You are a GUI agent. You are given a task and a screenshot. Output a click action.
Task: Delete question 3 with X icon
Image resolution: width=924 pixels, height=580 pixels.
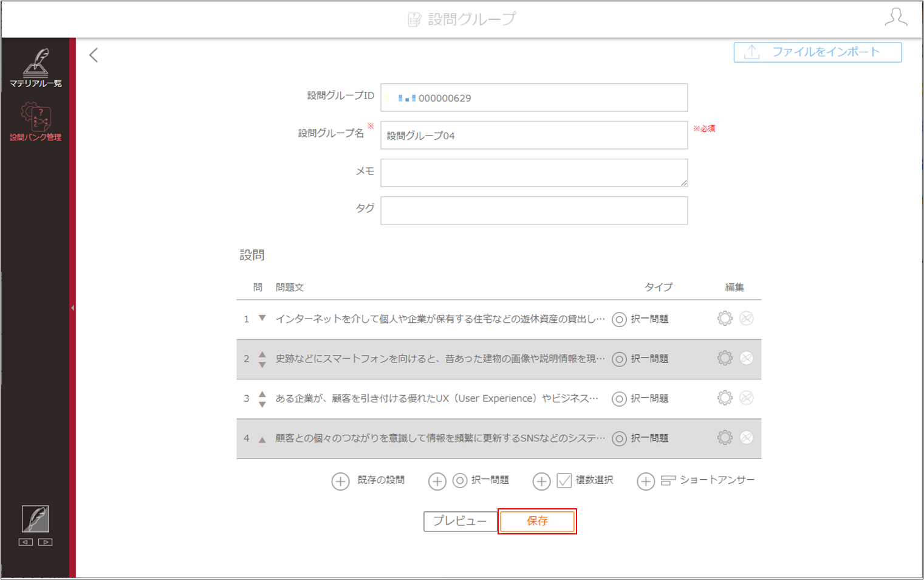click(747, 398)
